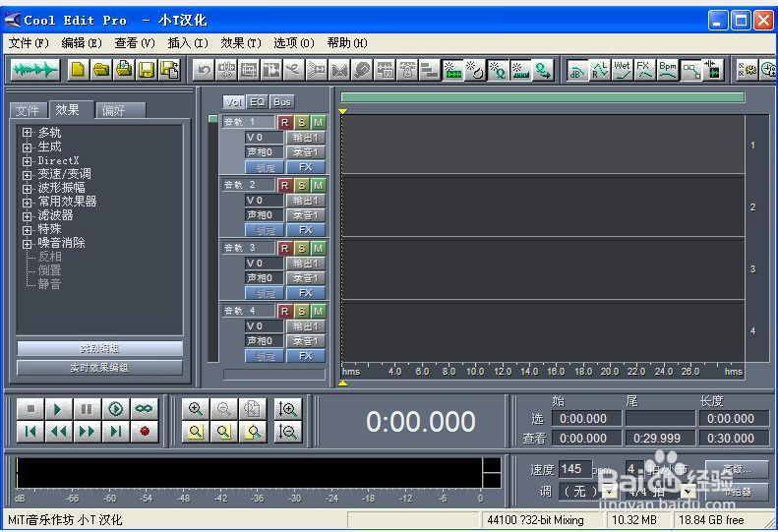Click 输出1 button on track 2
This screenshot has width=778, height=532.
pos(306,201)
